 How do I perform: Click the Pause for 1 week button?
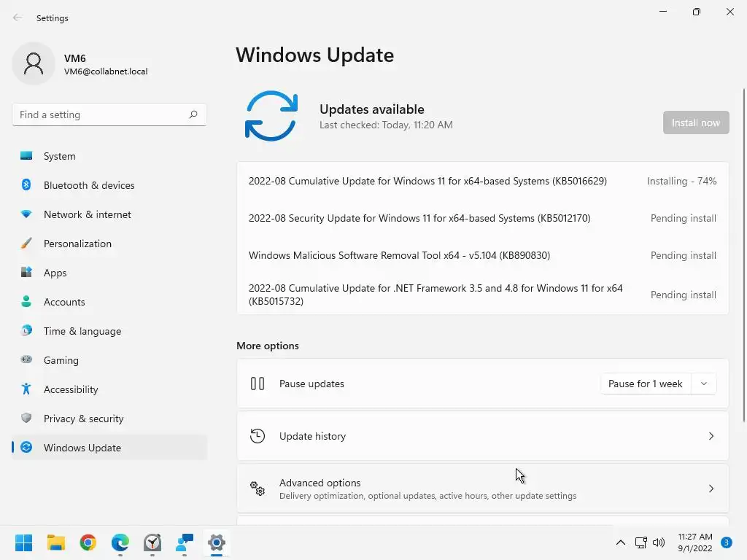[x=646, y=384]
